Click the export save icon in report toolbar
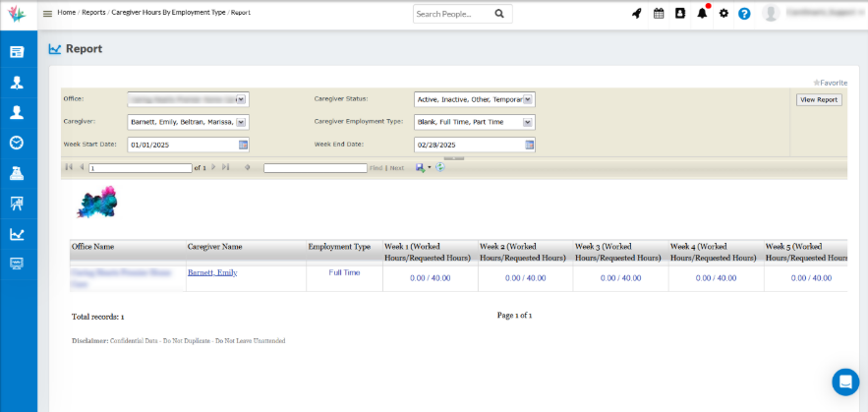The width and height of the screenshot is (868, 412). tap(421, 168)
